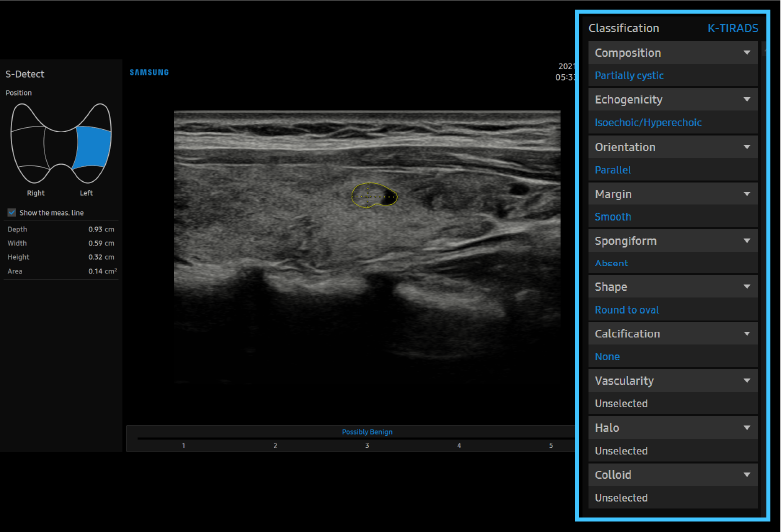Click score marker 3 on the scale
Screen dimensions: 781x532
pos(367,445)
